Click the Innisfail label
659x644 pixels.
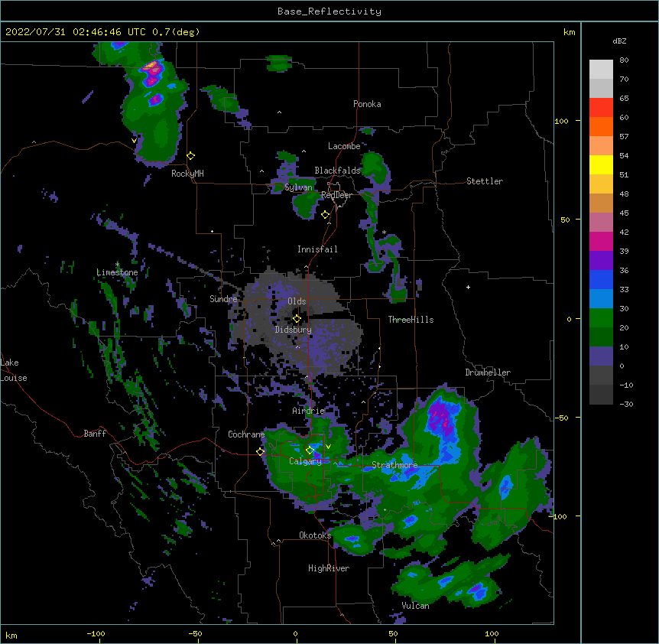click(x=317, y=249)
